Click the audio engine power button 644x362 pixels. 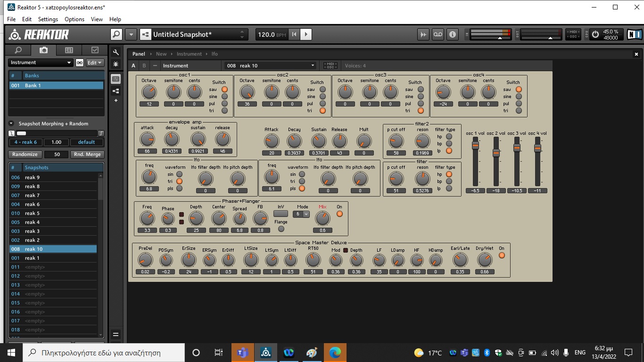coord(595,34)
